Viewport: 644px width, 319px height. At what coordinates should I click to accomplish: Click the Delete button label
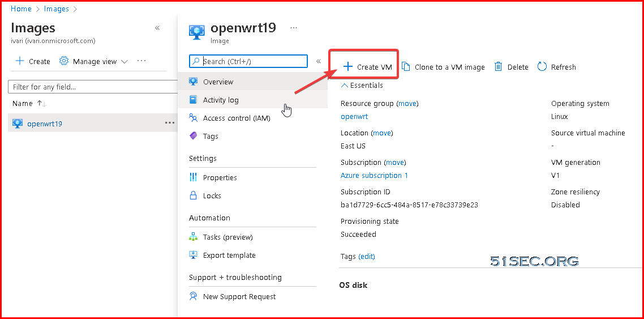tap(518, 67)
